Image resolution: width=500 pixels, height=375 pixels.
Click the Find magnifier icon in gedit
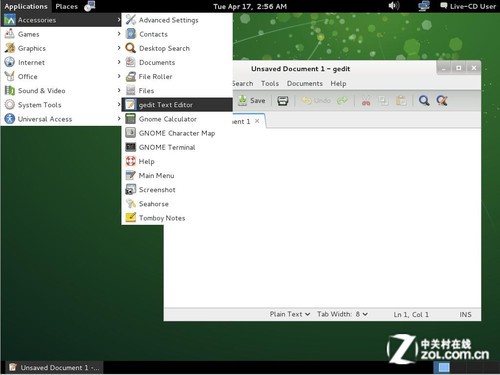[424, 100]
